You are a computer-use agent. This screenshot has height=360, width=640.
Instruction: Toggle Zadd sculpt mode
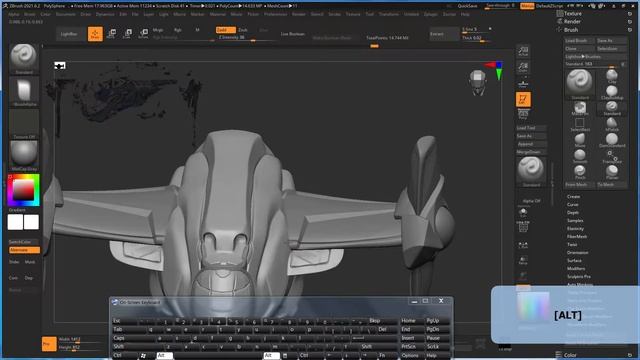(226, 30)
